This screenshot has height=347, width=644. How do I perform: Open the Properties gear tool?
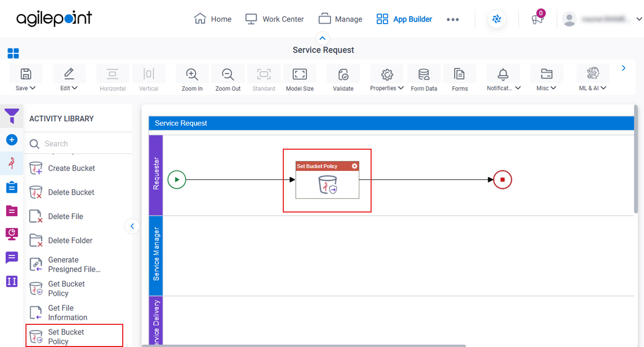[x=387, y=74]
